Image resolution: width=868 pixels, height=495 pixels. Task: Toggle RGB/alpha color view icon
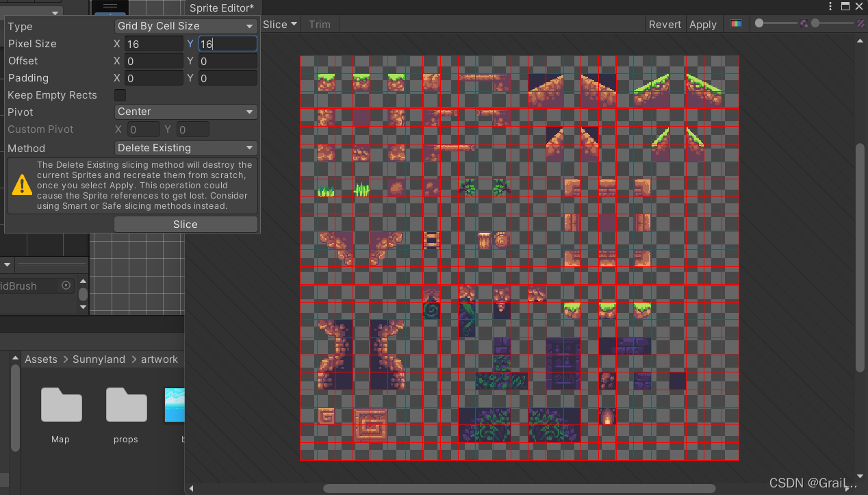tap(736, 24)
